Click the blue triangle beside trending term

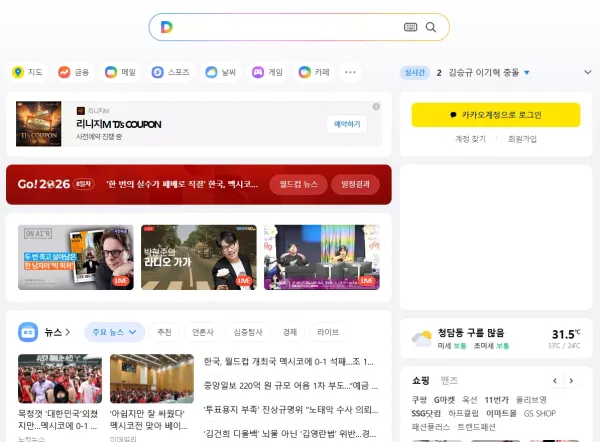527,72
